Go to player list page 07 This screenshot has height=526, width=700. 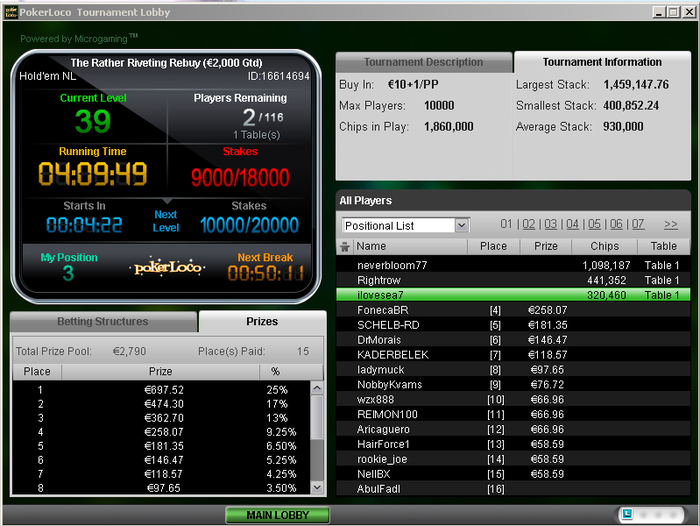click(x=638, y=224)
